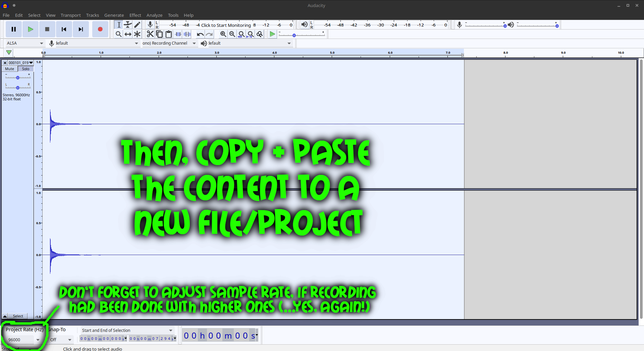
Task: Select the Envelope tool
Action: point(128,24)
